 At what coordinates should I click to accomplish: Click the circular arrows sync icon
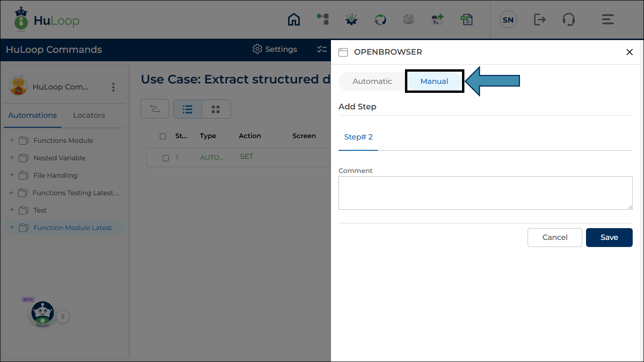tap(380, 19)
